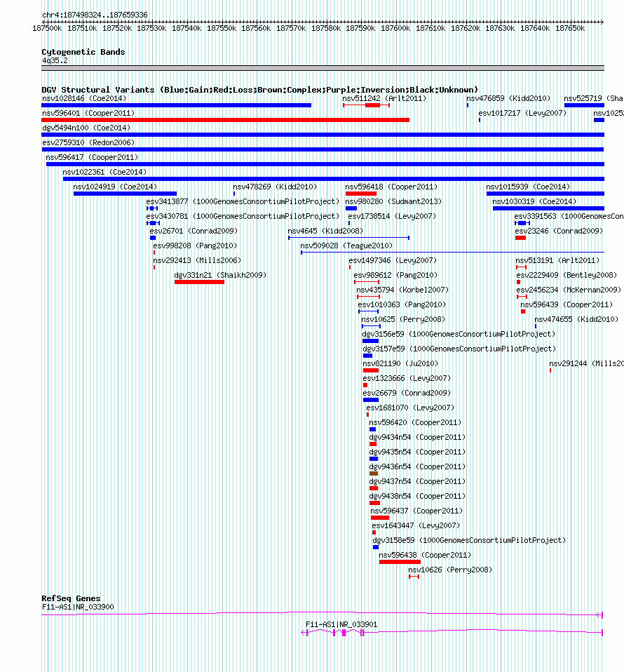Click the 4q35.2 cytogenetic band
This screenshot has width=624, height=672.
click(323, 68)
